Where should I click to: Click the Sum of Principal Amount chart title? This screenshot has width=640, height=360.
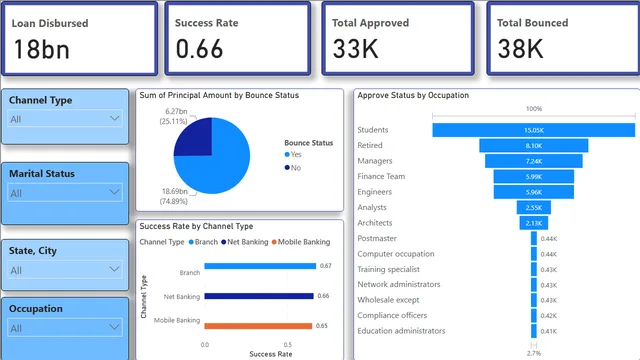[x=219, y=95]
